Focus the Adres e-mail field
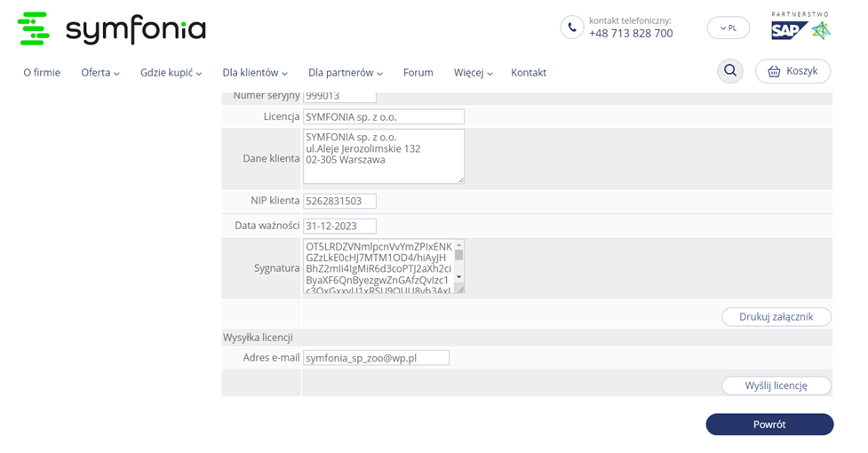The height and width of the screenshot is (453, 868). [377, 358]
